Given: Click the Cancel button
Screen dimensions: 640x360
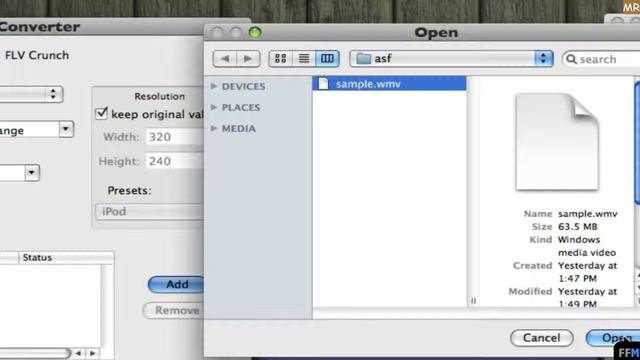Looking at the screenshot, I should [x=542, y=338].
